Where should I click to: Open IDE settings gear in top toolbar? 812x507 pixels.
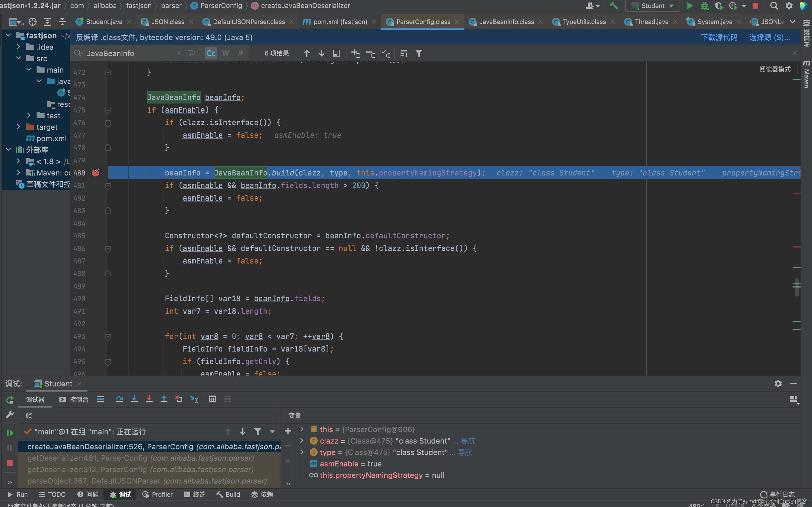tap(789, 6)
